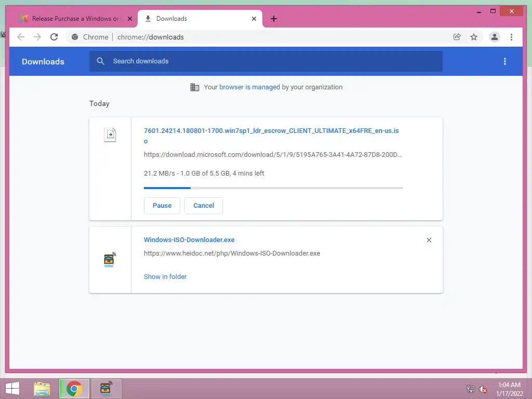The width and height of the screenshot is (532, 399).
Task: Share this page using the share icon
Action: coord(457,37)
